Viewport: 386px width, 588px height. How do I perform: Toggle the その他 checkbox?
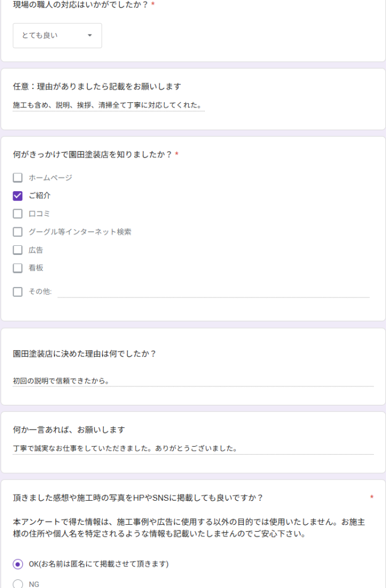[18, 292]
